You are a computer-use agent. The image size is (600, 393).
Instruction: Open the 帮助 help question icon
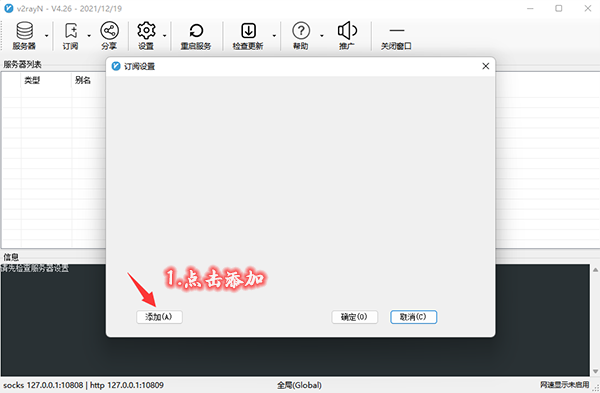point(301,36)
